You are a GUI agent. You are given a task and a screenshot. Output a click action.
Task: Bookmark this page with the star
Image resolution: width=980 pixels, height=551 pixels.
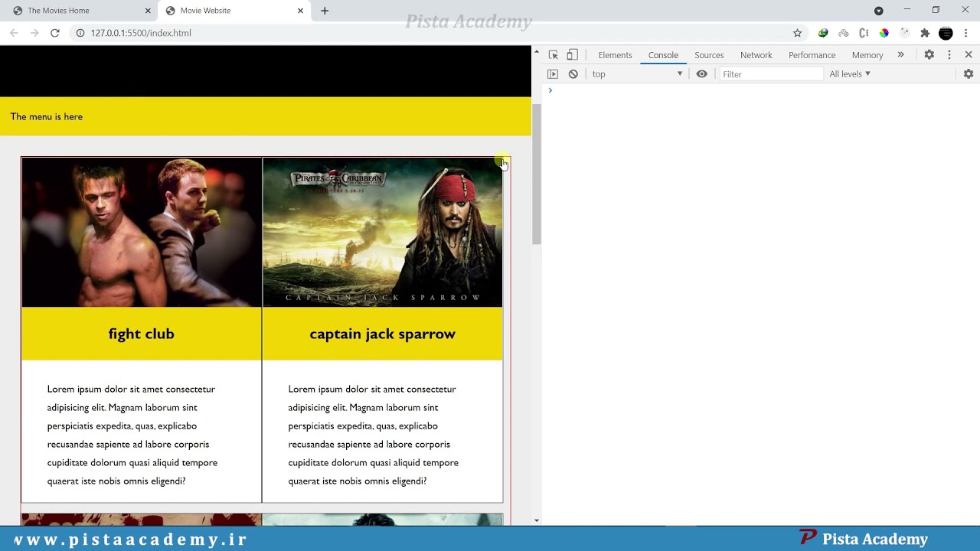797,33
